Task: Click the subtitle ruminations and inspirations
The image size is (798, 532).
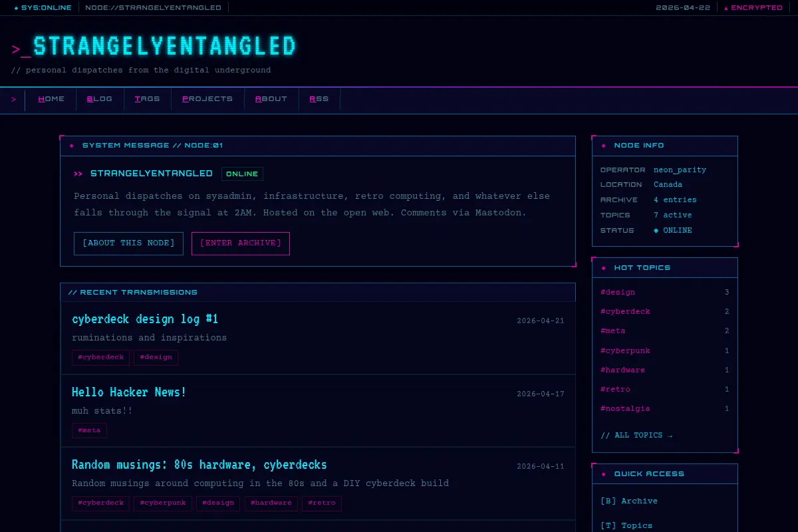Action: [x=149, y=338]
